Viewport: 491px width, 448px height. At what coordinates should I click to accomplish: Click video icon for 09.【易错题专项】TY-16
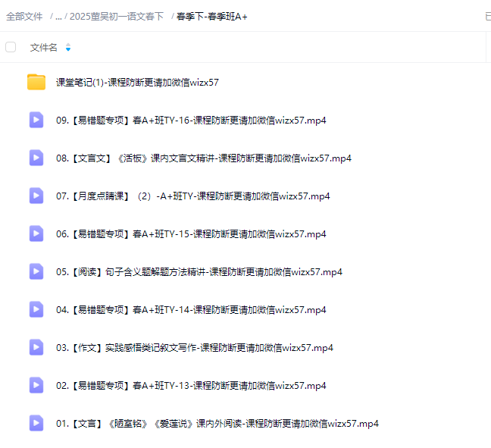(x=36, y=120)
